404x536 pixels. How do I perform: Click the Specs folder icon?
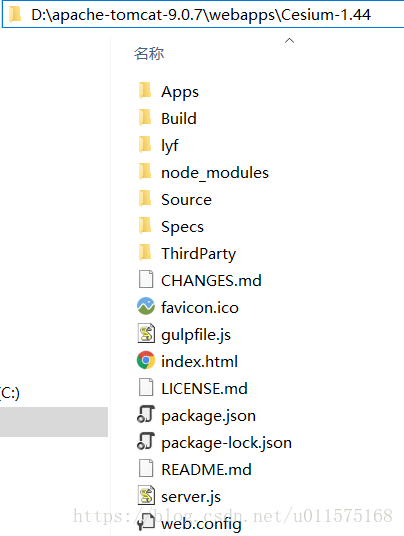tap(145, 226)
